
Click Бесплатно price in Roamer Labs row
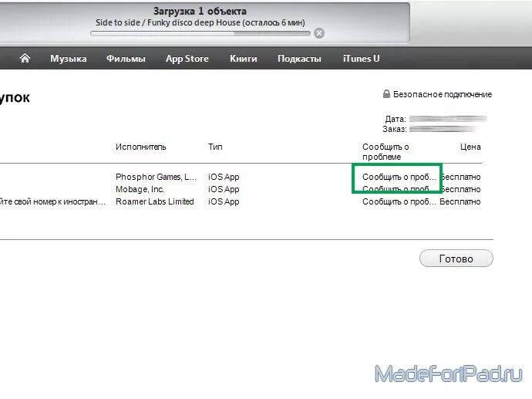click(x=460, y=201)
